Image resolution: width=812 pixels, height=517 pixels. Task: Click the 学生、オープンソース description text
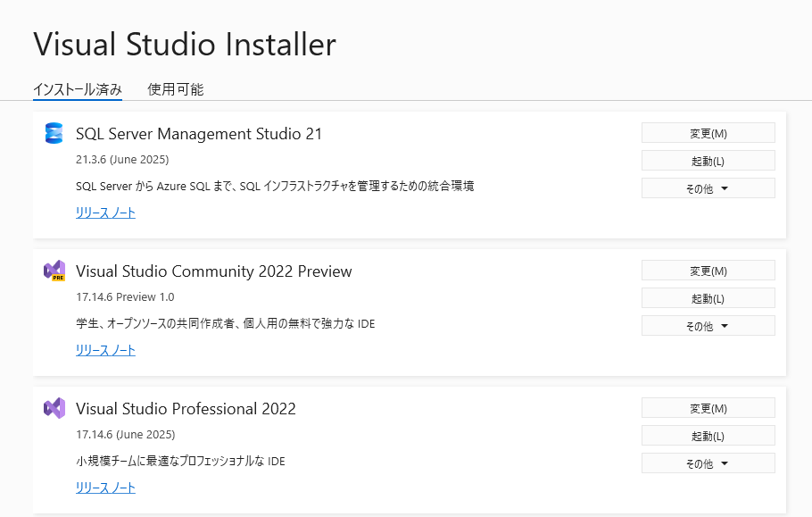coord(225,324)
